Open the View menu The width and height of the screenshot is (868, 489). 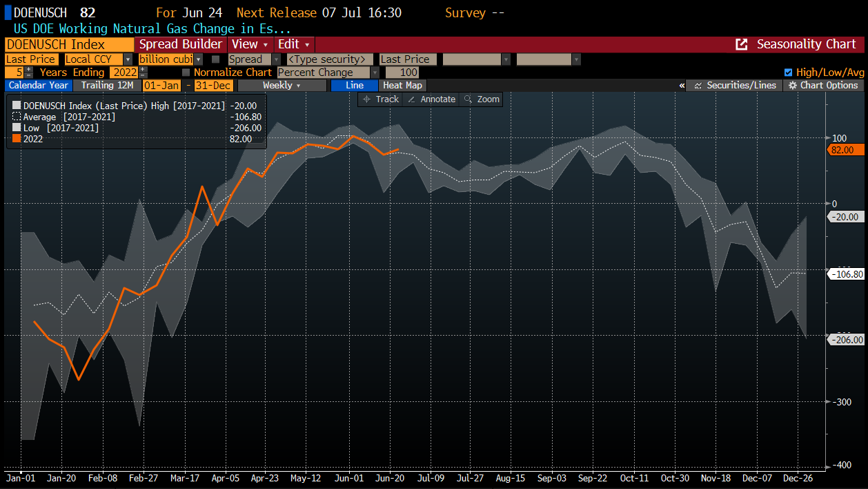tap(249, 44)
